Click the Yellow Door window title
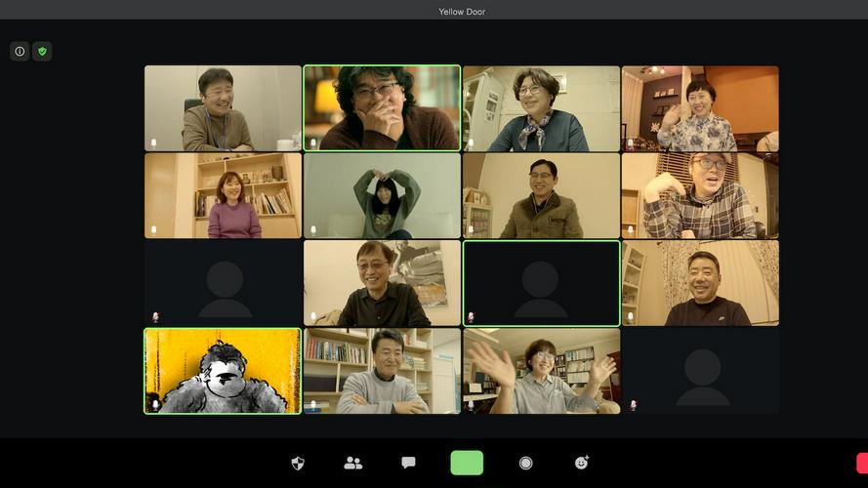The image size is (868, 488). point(462,12)
